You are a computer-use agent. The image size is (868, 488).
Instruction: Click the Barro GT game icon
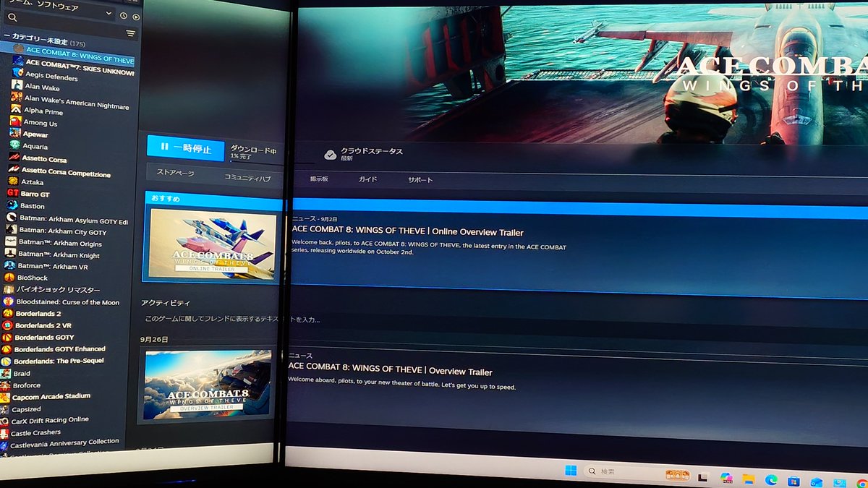click(x=12, y=193)
